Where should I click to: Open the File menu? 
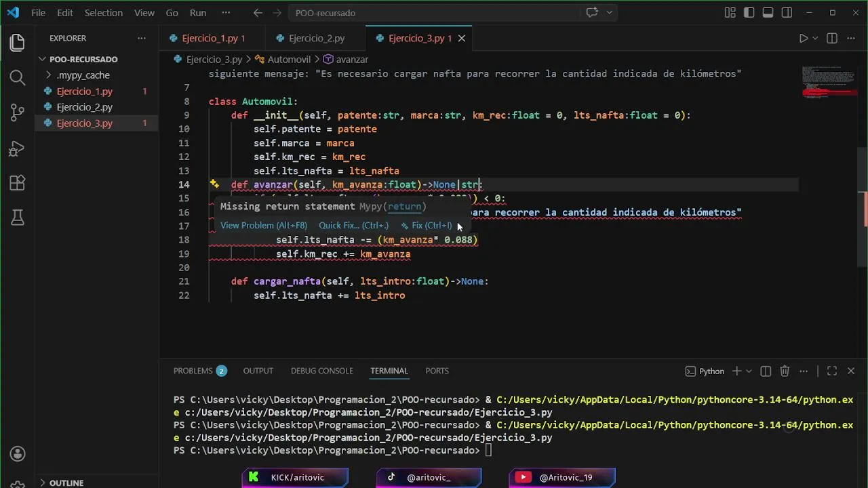pos(39,13)
